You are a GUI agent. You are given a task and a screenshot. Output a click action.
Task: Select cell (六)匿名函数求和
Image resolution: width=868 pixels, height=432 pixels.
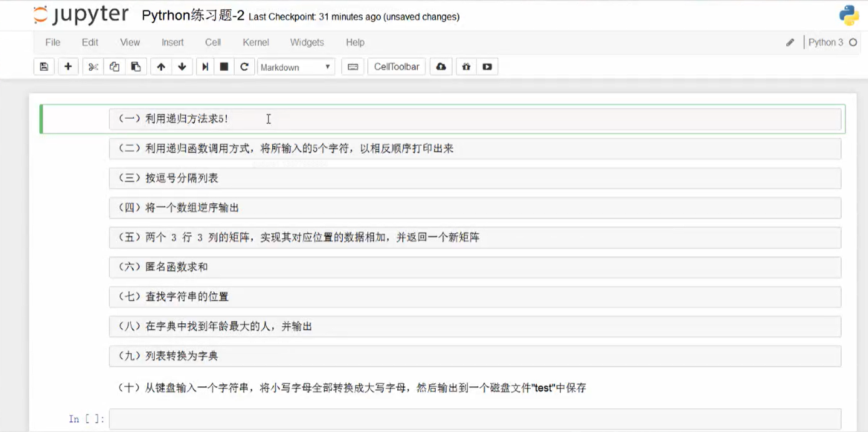point(475,267)
